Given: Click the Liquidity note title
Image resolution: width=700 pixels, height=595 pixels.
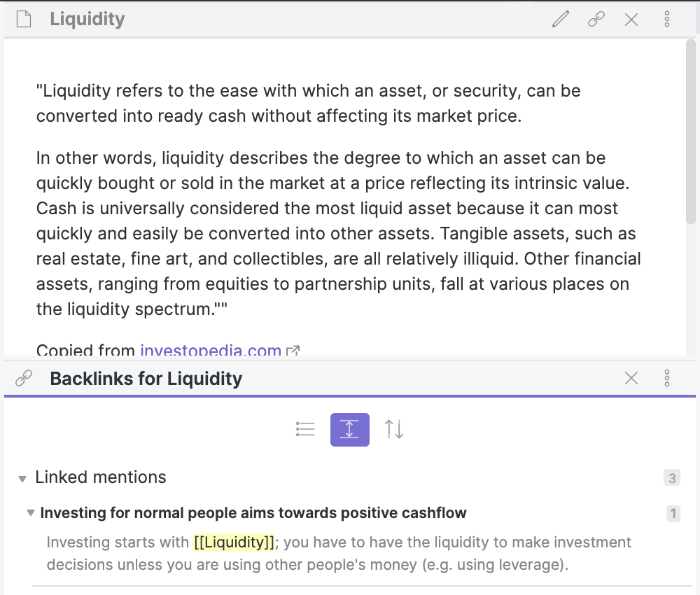Looking at the screenshot, I should tap(87, 19).
